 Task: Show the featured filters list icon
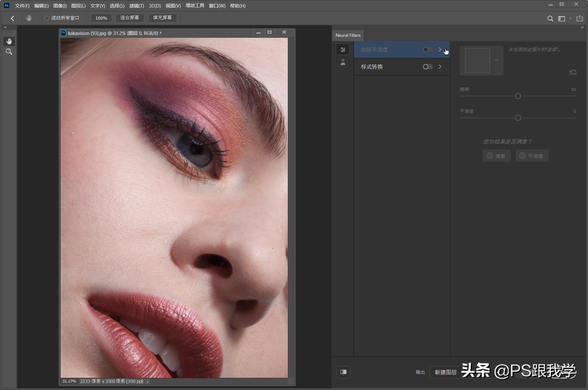343,50
